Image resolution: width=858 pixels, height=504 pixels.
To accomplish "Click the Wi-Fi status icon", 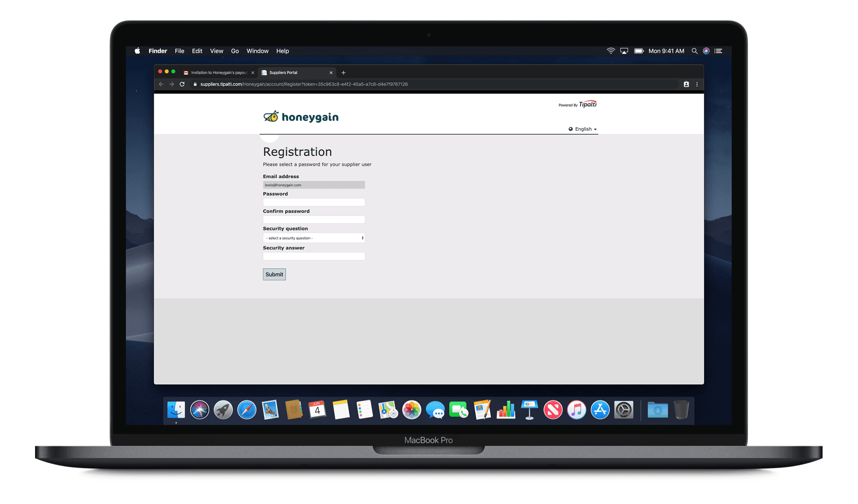I will point(611,51).
